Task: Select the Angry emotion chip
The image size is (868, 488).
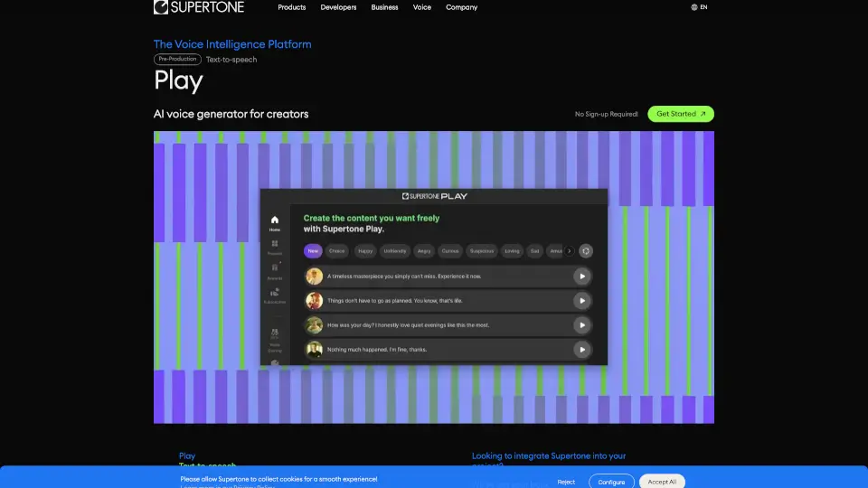Action: (425, 251)
